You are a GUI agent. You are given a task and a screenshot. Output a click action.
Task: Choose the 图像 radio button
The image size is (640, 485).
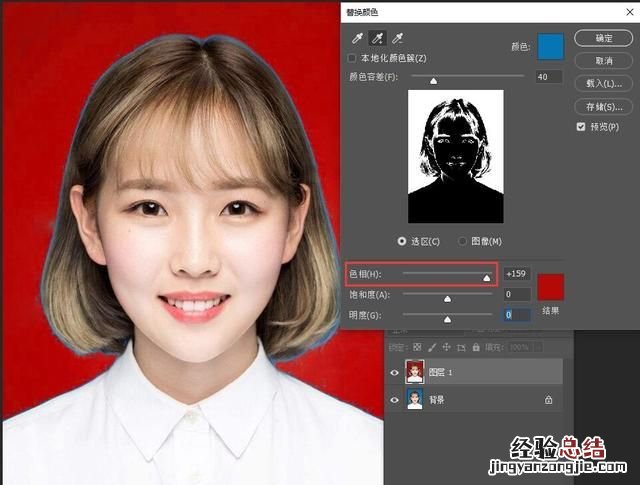462,241
